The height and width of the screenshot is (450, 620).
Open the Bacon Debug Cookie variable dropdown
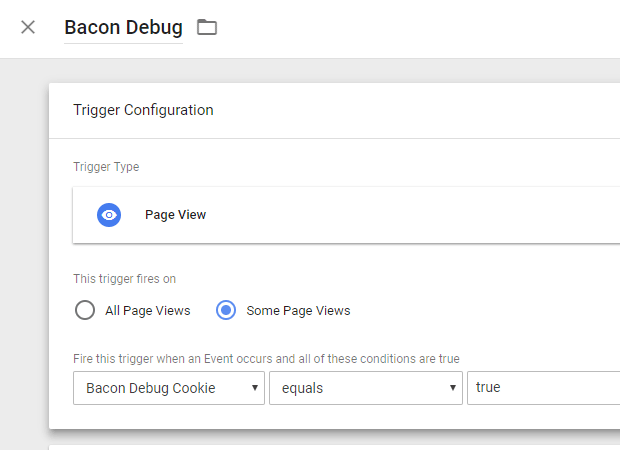[x=169, y=388]
